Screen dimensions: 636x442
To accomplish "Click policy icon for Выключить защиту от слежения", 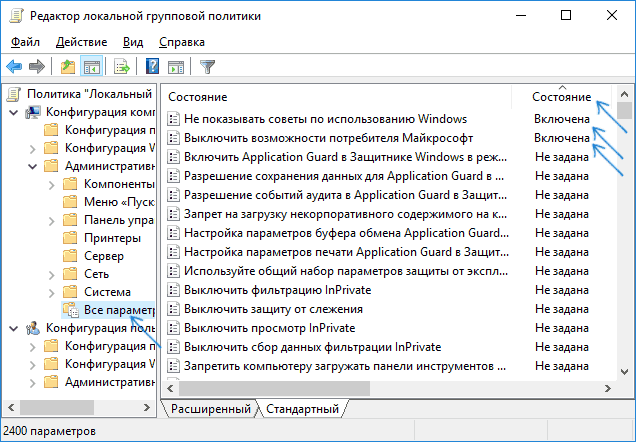I will (x=173, y=309).
